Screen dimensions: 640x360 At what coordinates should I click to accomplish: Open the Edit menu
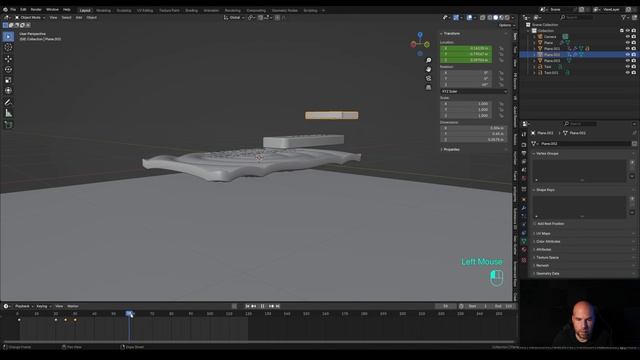(23, 10)
